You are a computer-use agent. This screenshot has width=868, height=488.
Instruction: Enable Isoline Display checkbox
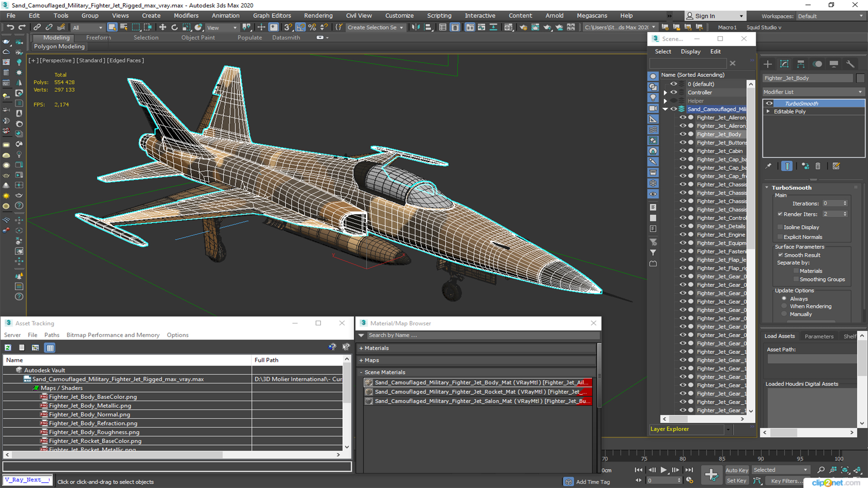(780, 227)
